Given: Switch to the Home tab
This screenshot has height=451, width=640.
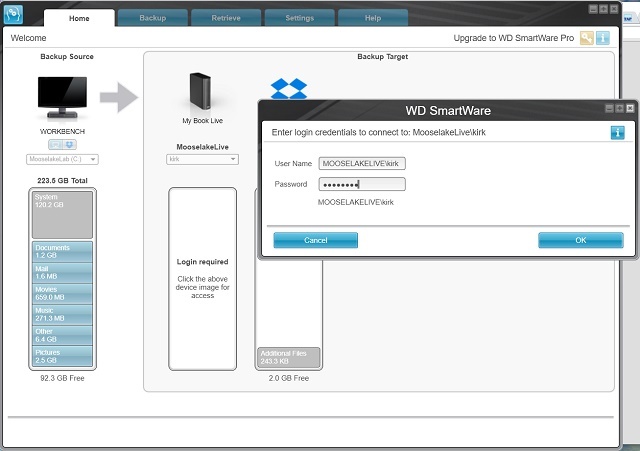Looking at the screenshot, I should point(79,18).
